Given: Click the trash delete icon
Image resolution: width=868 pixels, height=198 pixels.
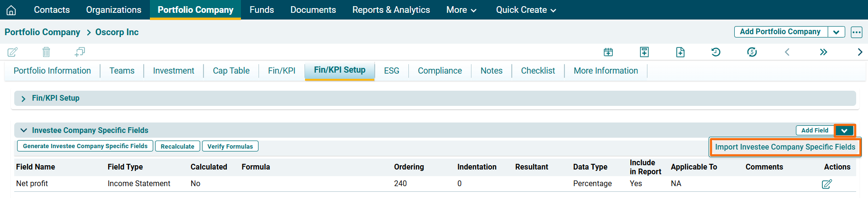Looking at the screenshot, I should [x=46, y=52].
